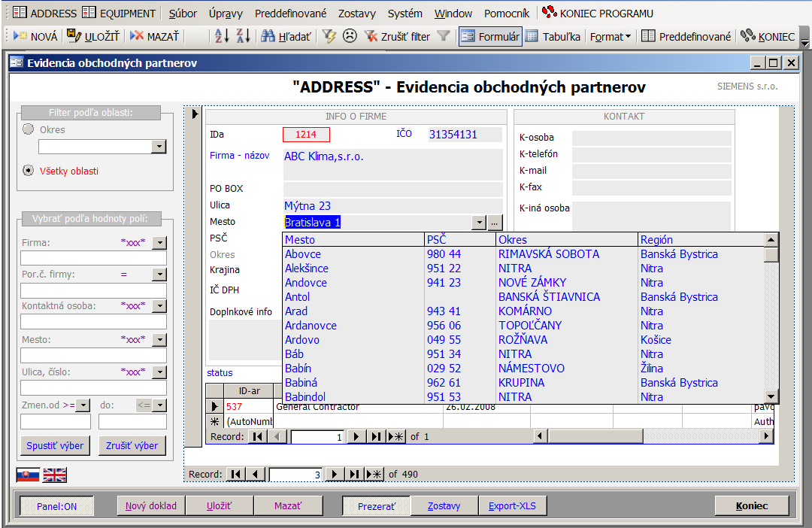
Task: Open Zmen.od operator dropdown
Action: [83, 405]
